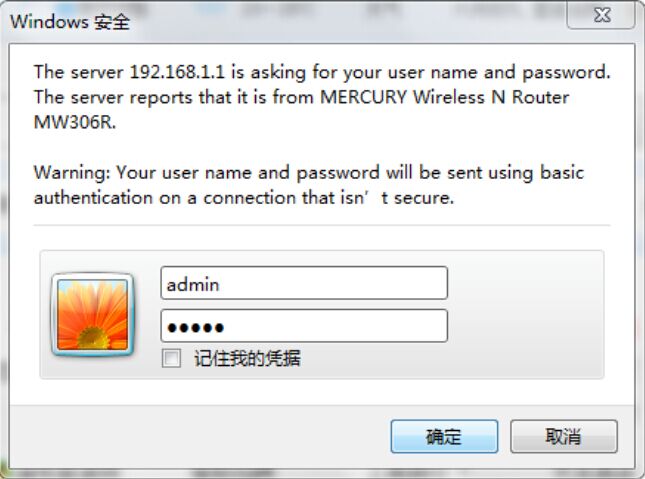Close the Windows 安全 dialog with X
Viewport: 645px width, 479px height.
click(x=602, y=15)
